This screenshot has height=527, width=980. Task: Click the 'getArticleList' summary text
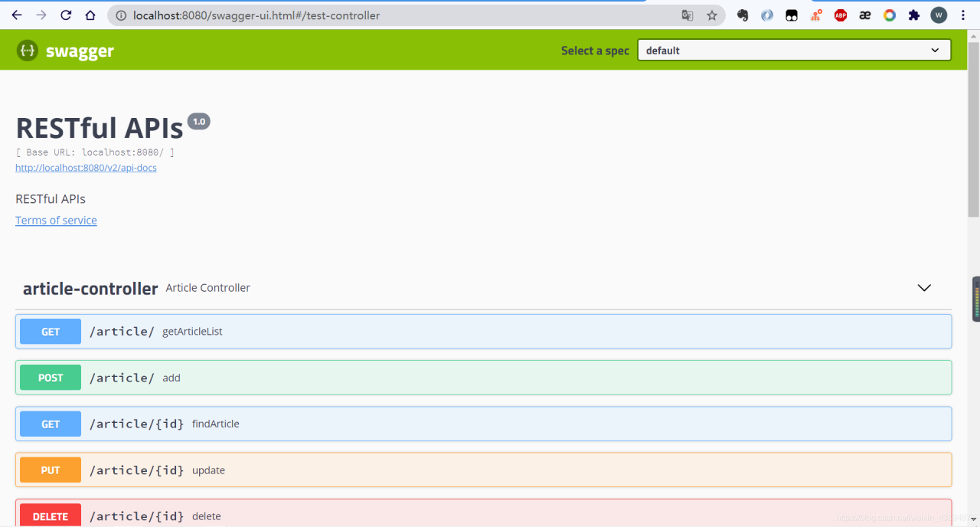point(192,332)
